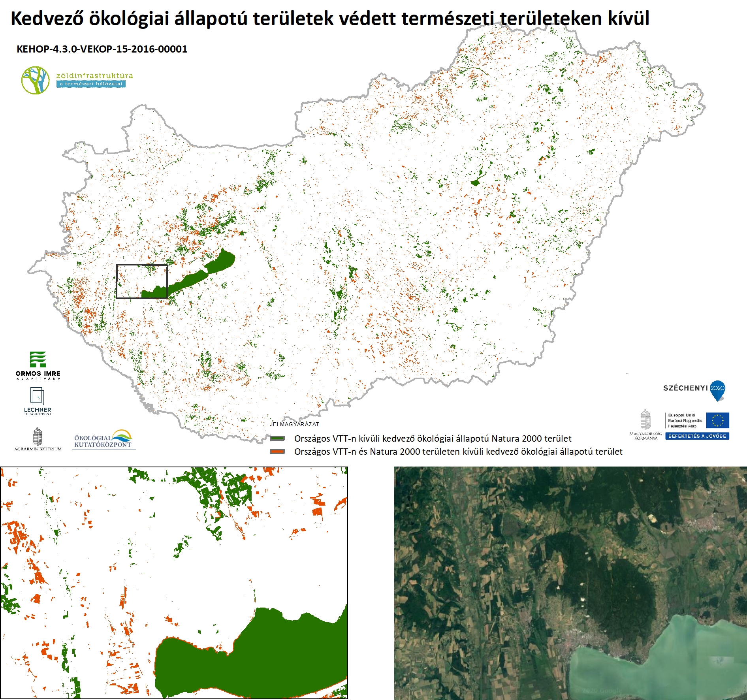The image size is (747, 700).
Task: Click the zöldinfrastruktúra circular tree logo
Action: tap(36, 80)
